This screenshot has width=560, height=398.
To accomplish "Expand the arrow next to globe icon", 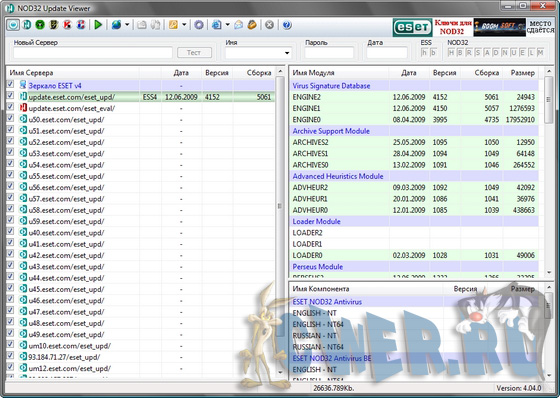I will [127, 25].
